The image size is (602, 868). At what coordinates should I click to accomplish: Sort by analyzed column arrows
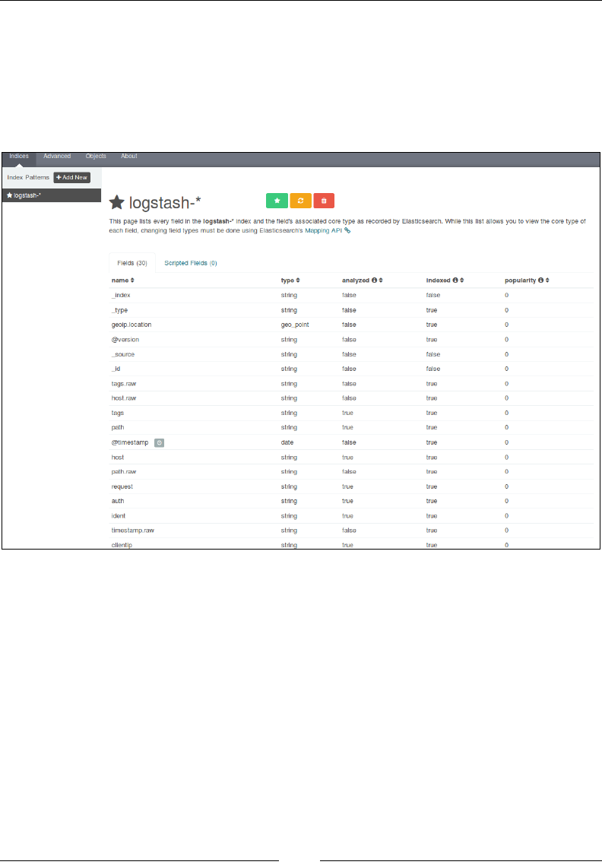point(381,280)
